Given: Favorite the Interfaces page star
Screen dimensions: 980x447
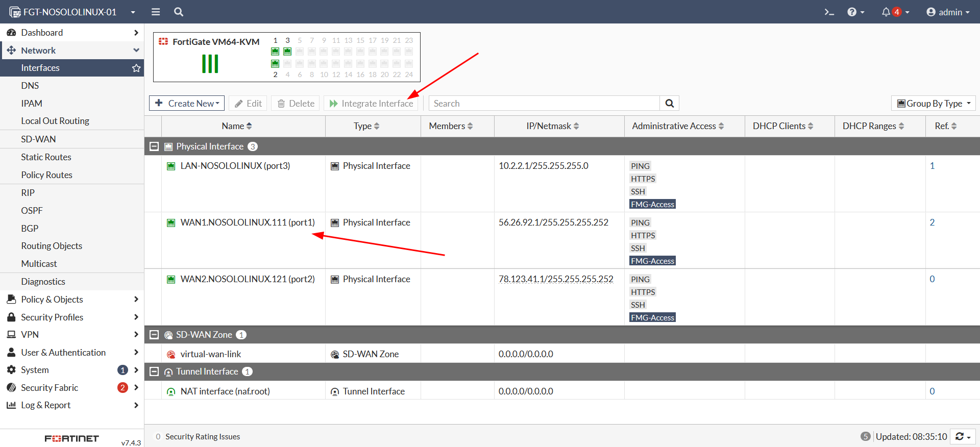Looking at the screenshot, I should point(136,68).
